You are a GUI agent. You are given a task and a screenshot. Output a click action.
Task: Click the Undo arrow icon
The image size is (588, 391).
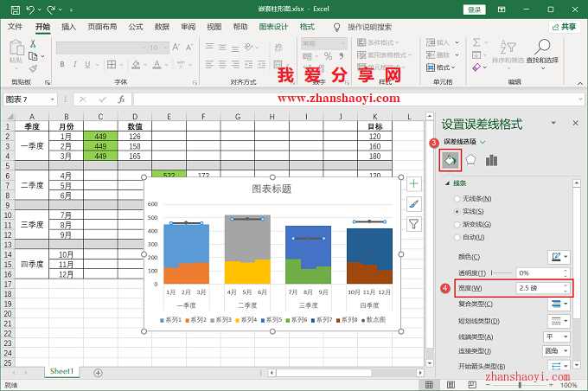tap(31, 10)
